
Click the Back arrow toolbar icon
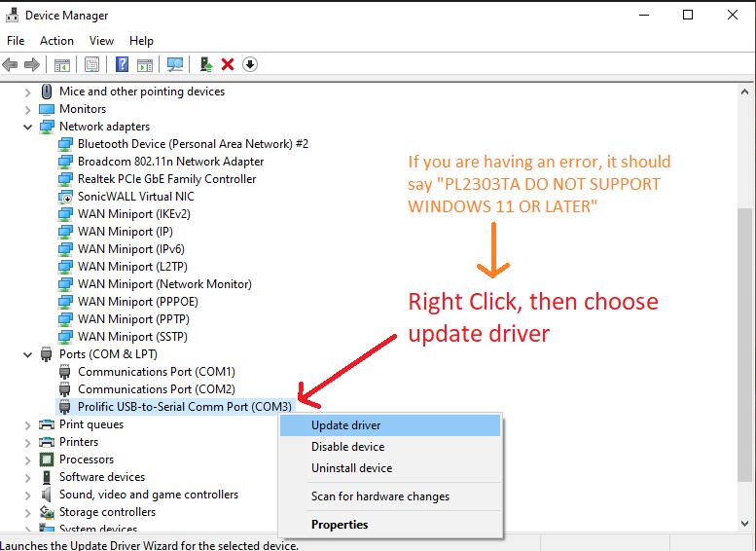tap(11, 64)
